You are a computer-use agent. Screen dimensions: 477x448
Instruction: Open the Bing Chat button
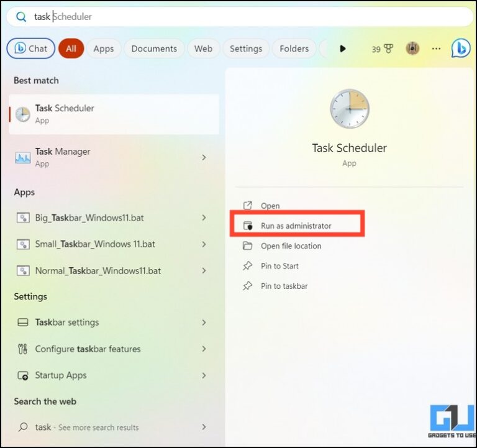[30, 48]
